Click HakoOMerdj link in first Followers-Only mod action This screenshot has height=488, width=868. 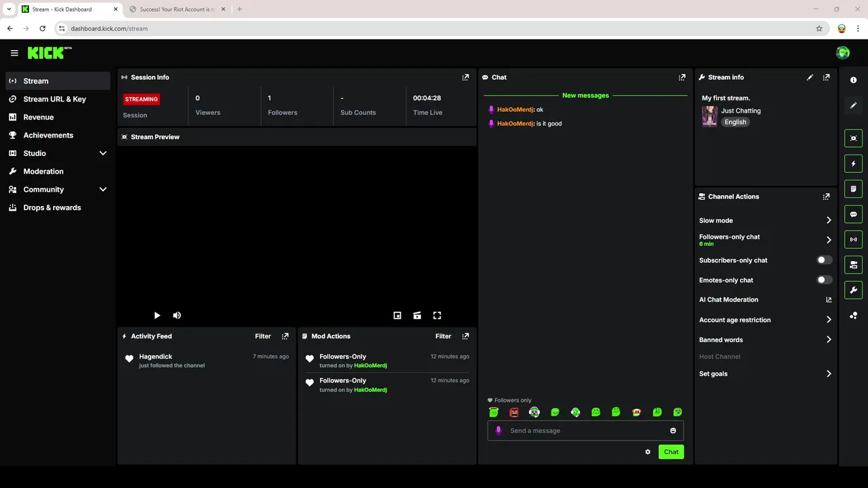click(x=370, y=365)
